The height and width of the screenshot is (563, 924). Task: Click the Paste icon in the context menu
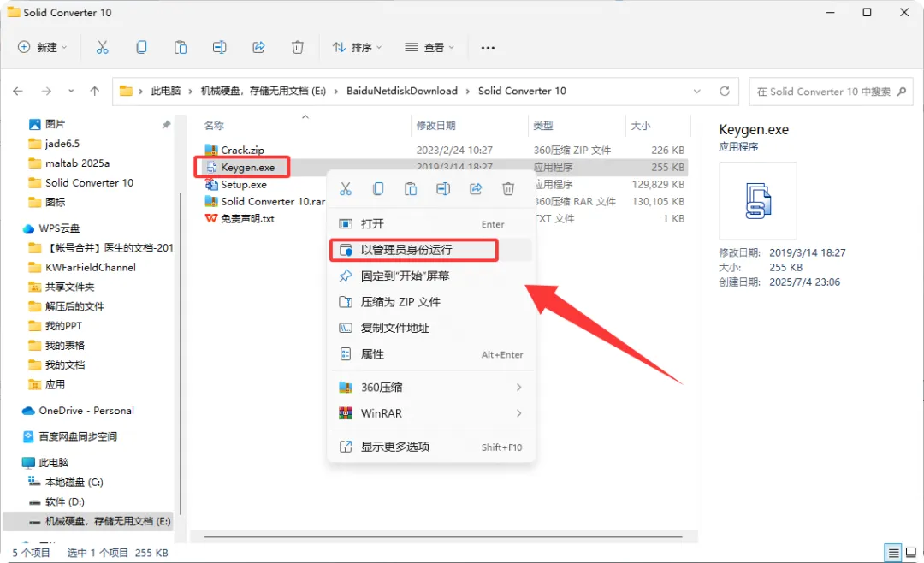411,188
